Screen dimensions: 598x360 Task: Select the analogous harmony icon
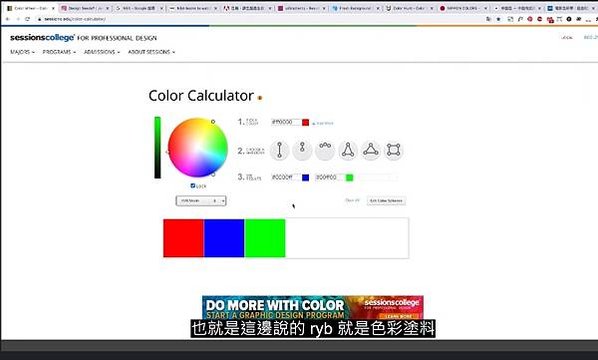[325, 150]
